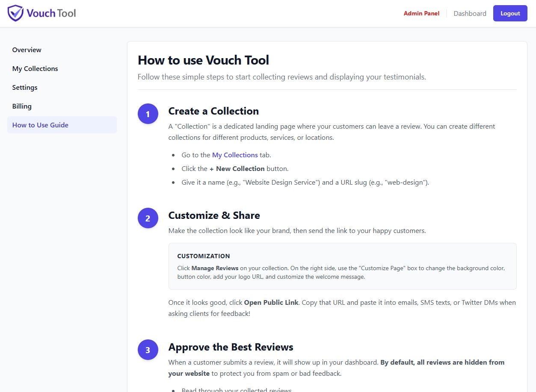This screenshot has width=536, height=392.
Task: Click the Create a Collection heading
Action: pyautogui.click(x=213, y=111)
